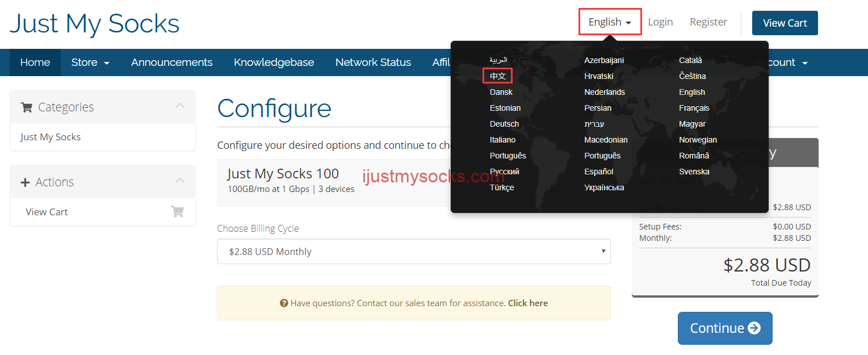Select Macedonian in the language menu

[606, 140]
